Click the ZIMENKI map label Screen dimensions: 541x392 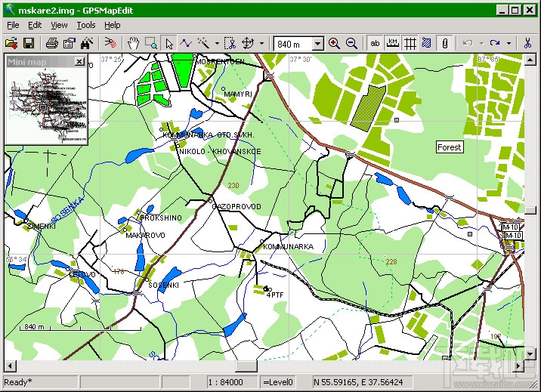(x=41, y=226)
